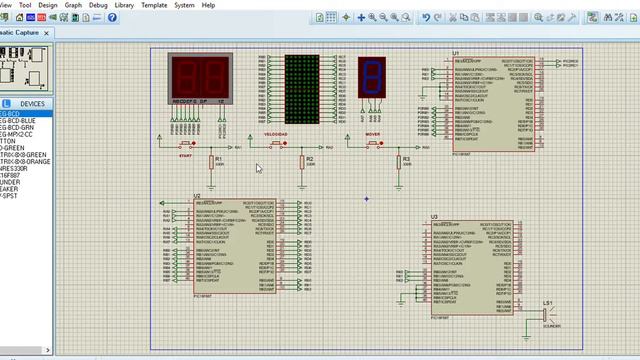This screenshot has width=640, height=360.
Task: Click the Block Copy icon
Action: [x=490, y=18]
